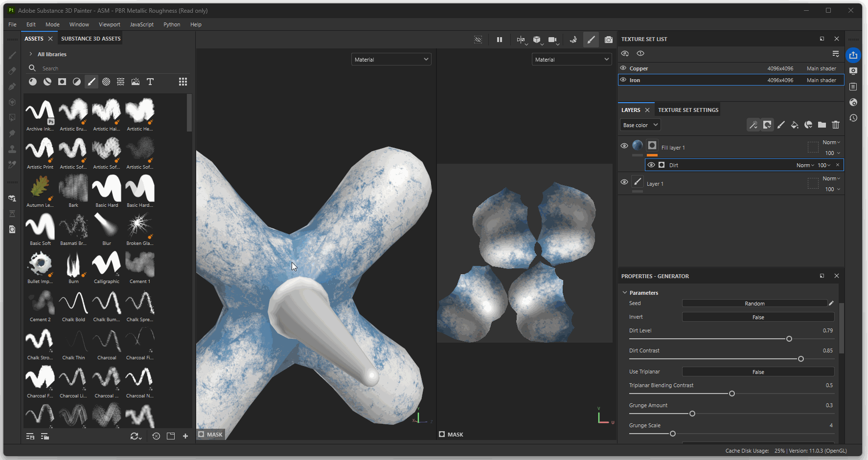Filter assets by Materials sphere icon
The height and width of the screenshot is (460, 868).
tap(33, 82)
